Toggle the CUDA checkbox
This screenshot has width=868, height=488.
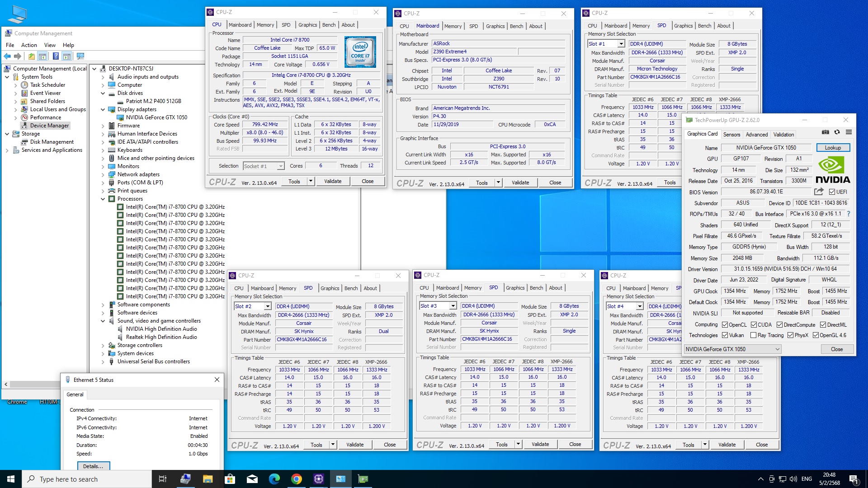point(754,325)
